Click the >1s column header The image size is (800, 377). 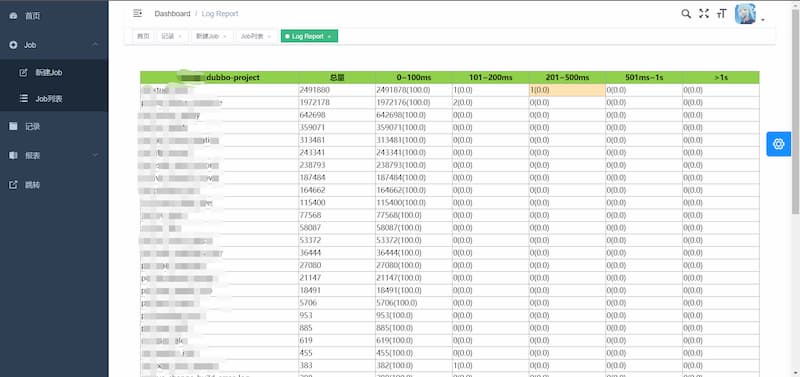coord(721,78)
